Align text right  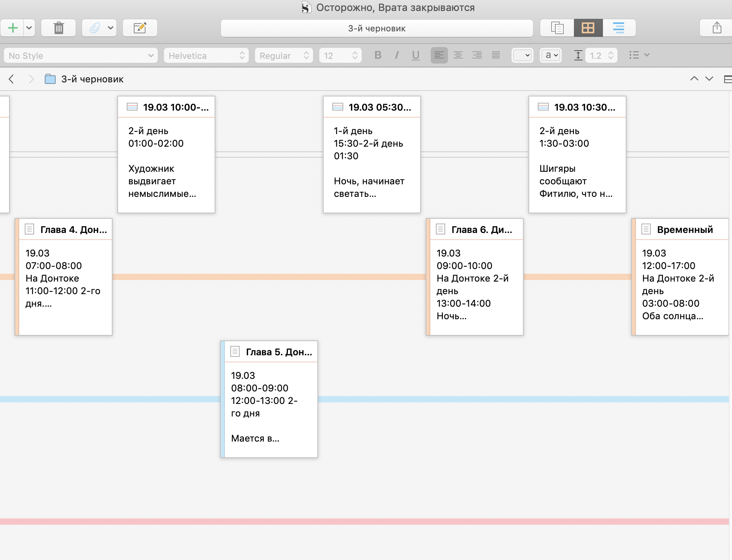pos(477,55)
